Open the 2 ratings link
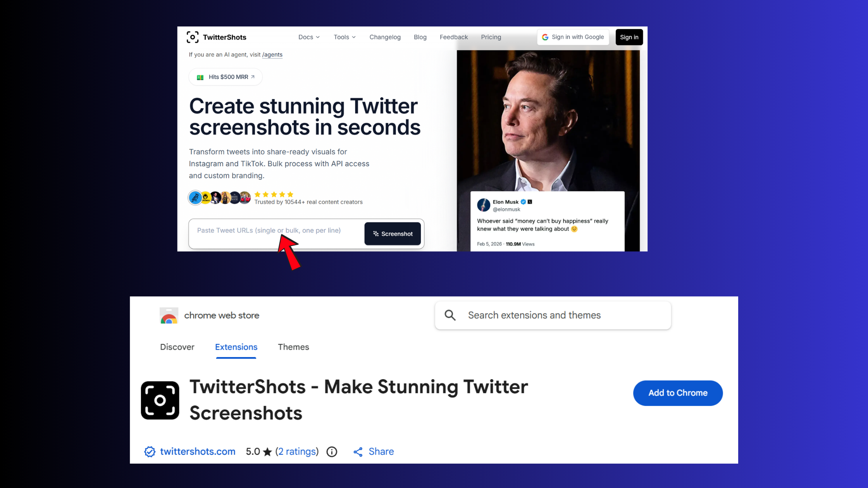This screenshot has width=868, height=488. pyautogui.click(x=297, y=452)
